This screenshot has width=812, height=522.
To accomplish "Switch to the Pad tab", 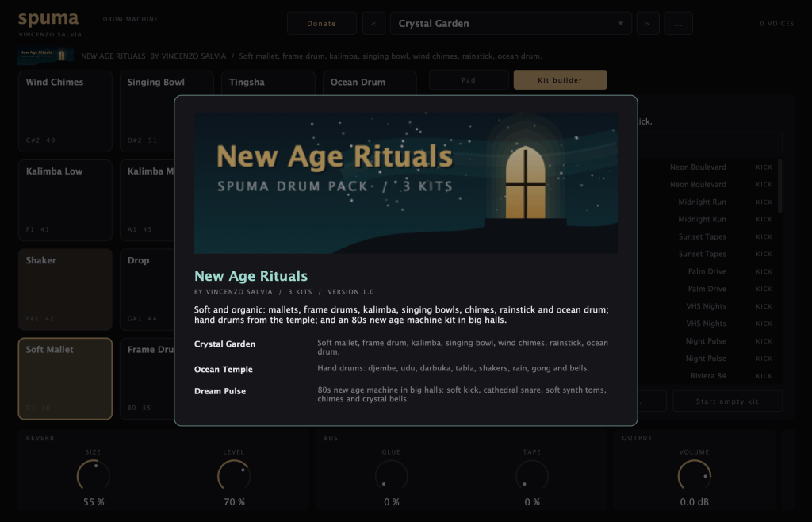I will coord(469,80).
